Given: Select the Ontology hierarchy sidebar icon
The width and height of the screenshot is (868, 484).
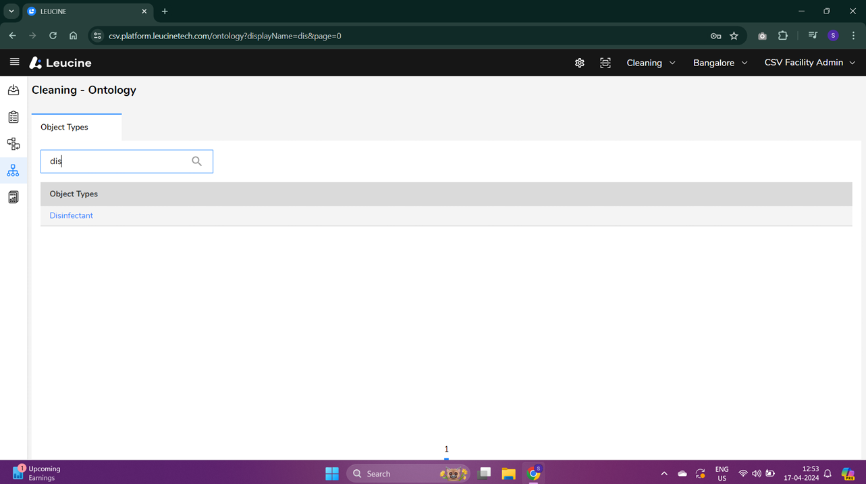Looking at the screenshot, I should click(13, 171).
